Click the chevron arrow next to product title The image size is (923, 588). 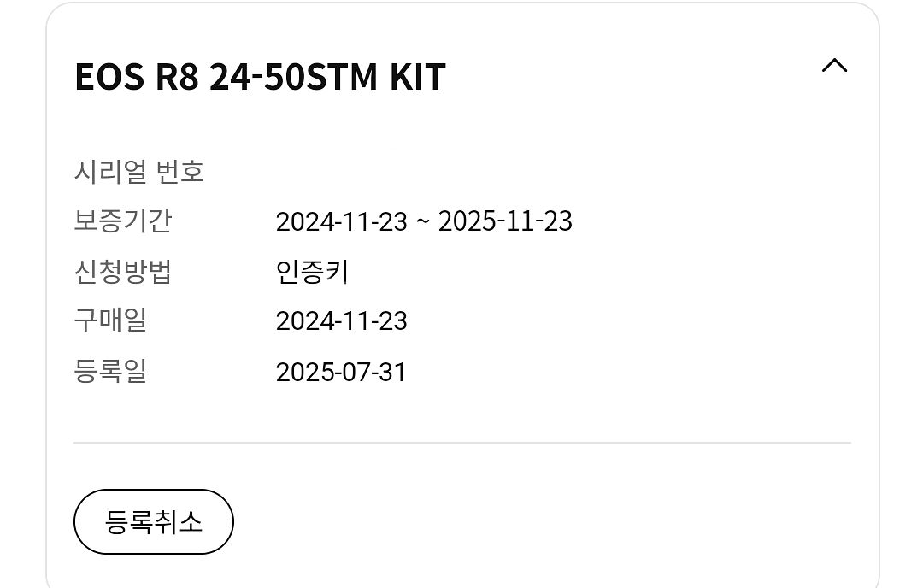(835, 66)
